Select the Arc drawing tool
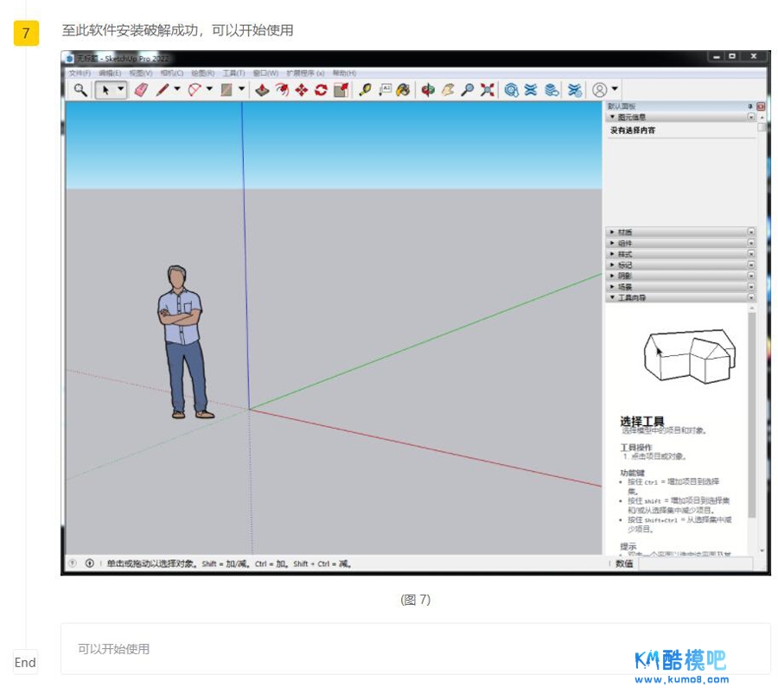The height and width of the screenshot is (700, 778). click(194, 90)
